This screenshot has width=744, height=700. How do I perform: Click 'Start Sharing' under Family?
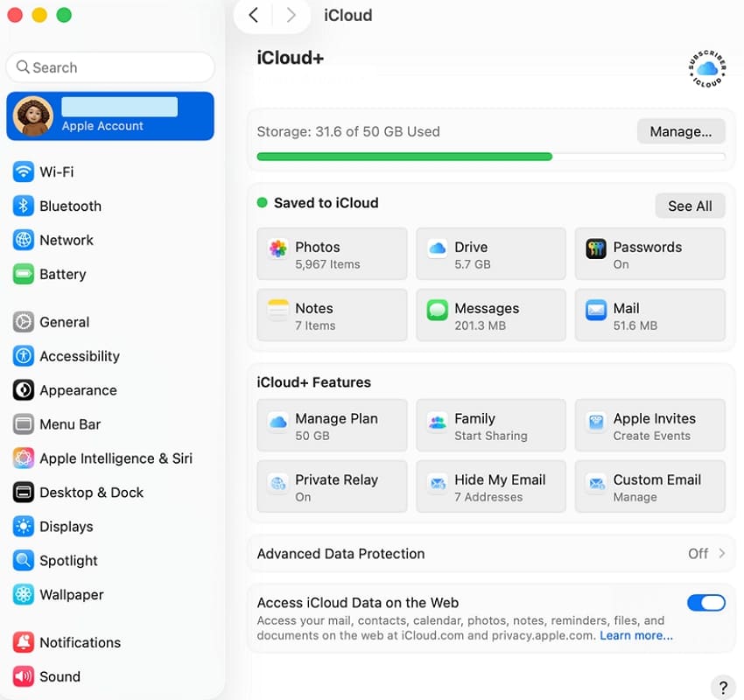point(491,436)
